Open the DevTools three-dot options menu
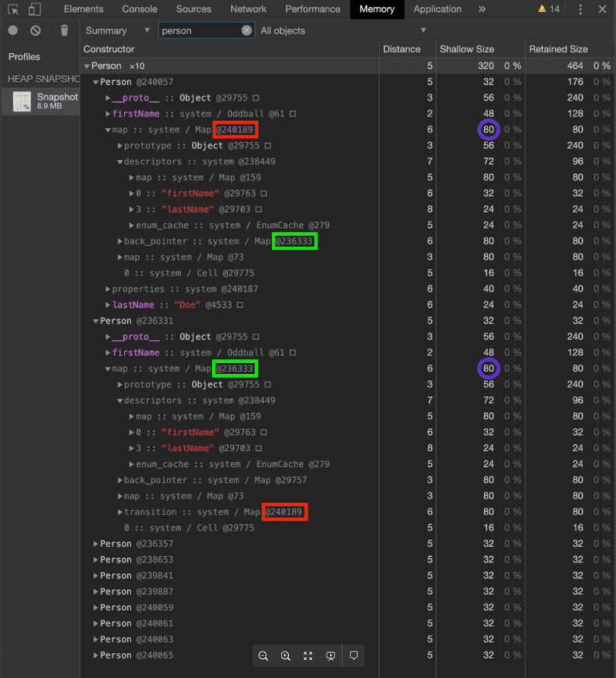The image size is (616, 678). coord(581,9)
